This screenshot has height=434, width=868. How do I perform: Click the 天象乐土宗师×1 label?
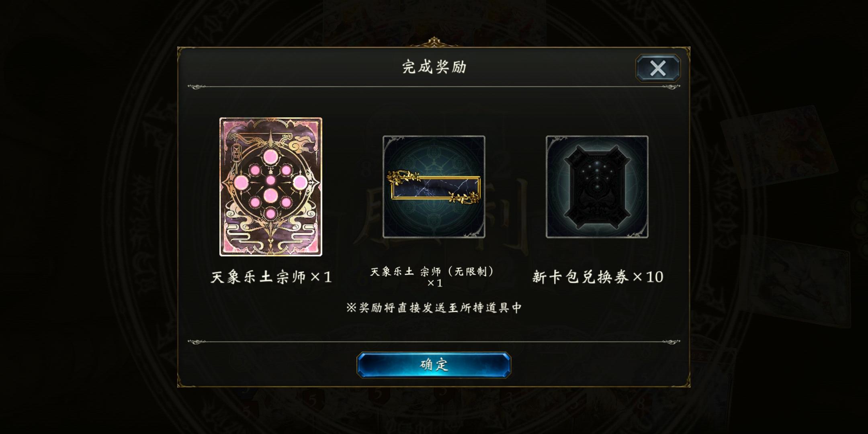271,277
